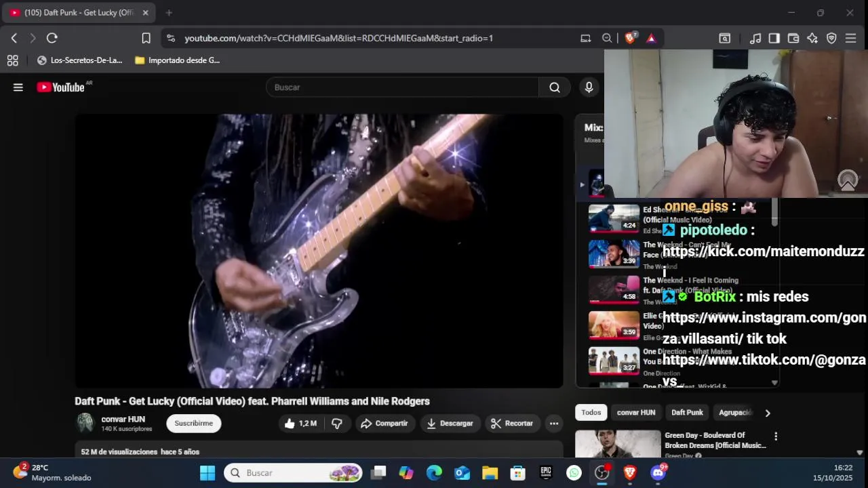
Task: Open Task View in taskbar
Action: click(x=378, y=472)
